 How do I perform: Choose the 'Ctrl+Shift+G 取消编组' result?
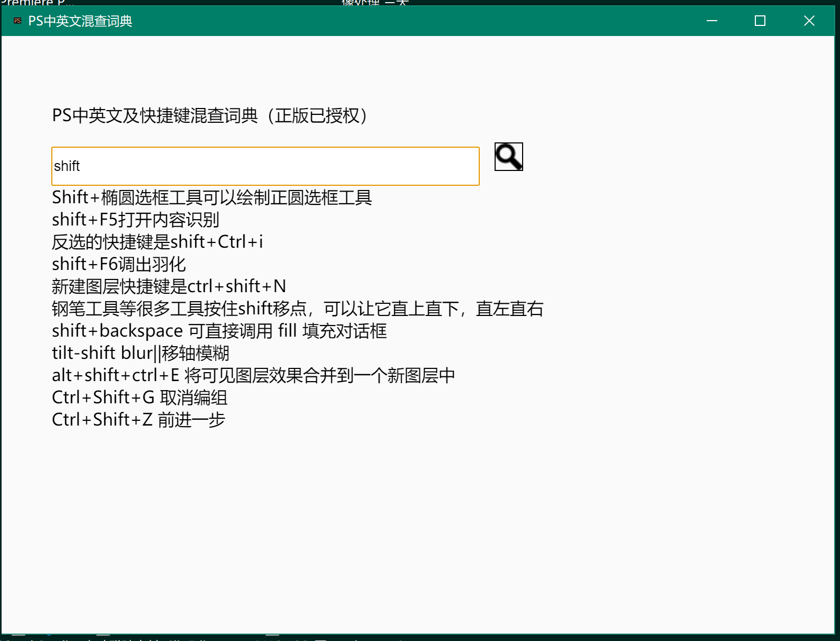140,398
